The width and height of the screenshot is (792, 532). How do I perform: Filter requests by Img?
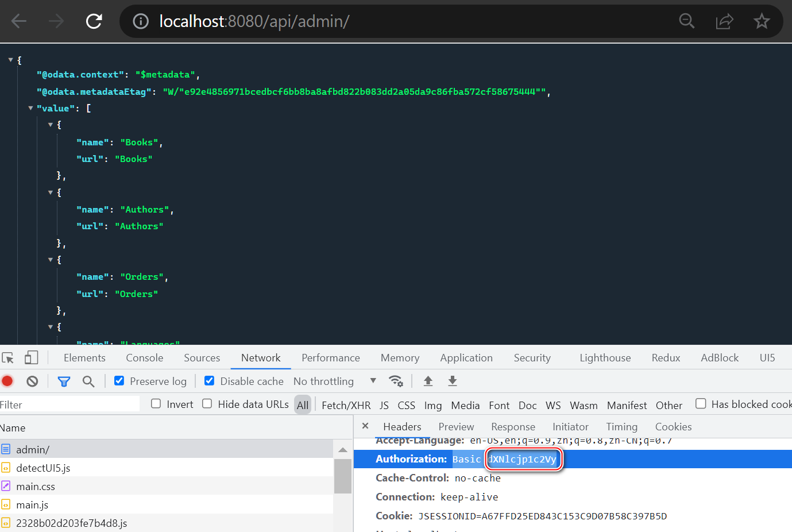433,405
